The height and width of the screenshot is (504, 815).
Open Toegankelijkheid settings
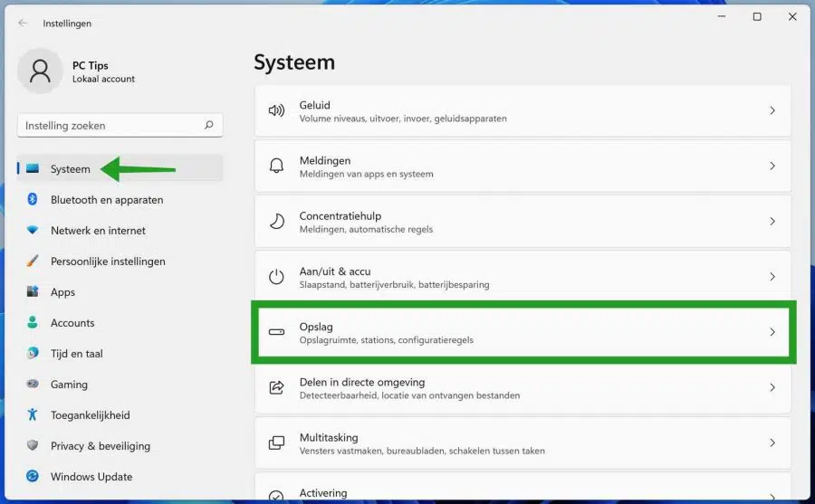click(x=120, y=415)
